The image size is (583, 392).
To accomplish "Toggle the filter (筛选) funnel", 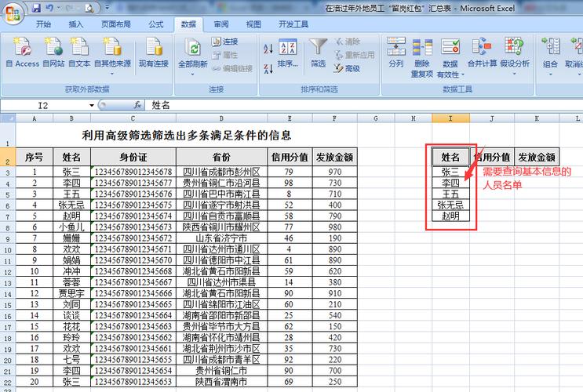I will pos(319,53).
